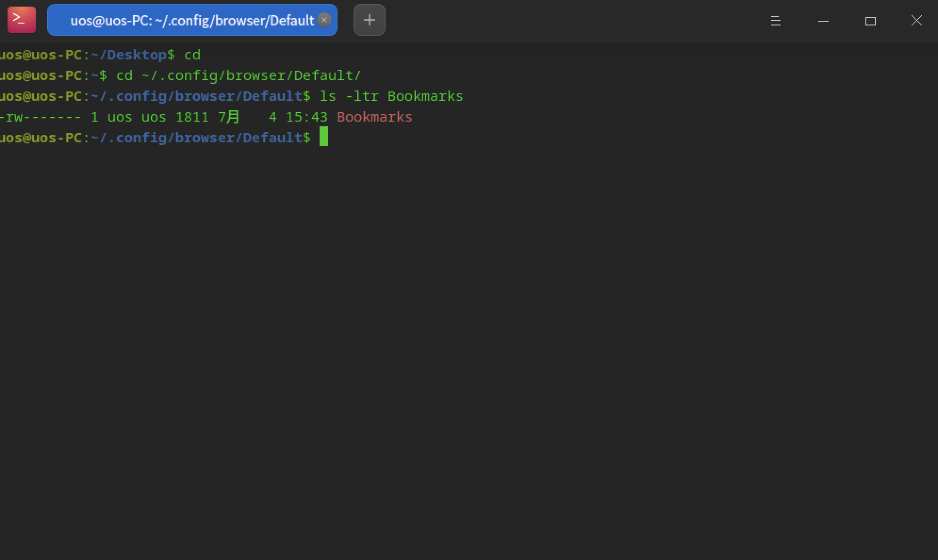
Task: Click the file size 1811 value
Action: click(192, 117)
